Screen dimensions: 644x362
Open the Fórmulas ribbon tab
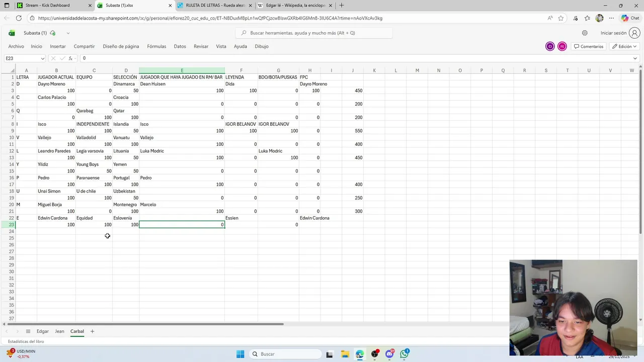[156, 46]
